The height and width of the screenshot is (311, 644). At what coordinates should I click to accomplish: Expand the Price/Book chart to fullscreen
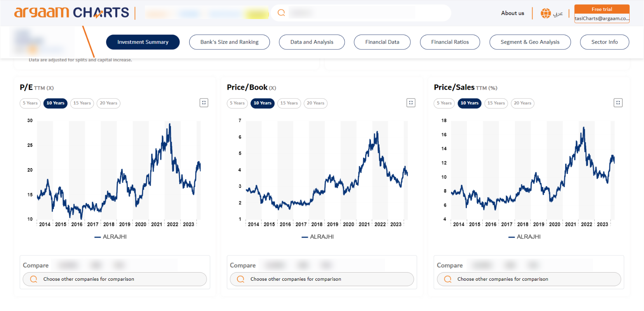click(x=411, y=103)
